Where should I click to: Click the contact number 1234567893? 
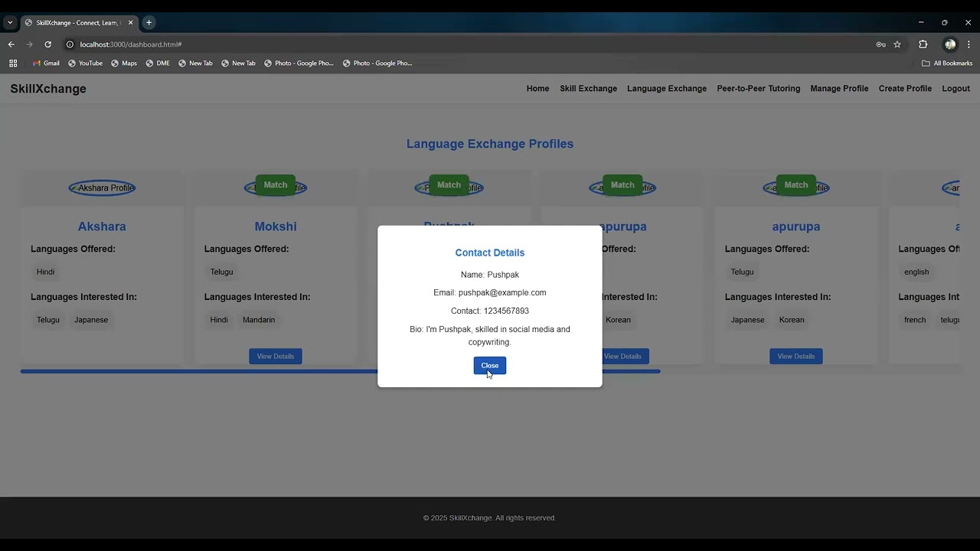tap(506, 311)
